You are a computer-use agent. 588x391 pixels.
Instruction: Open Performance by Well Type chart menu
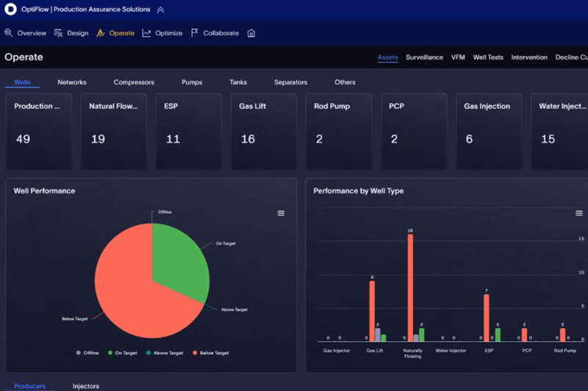(x=579, y=213)
